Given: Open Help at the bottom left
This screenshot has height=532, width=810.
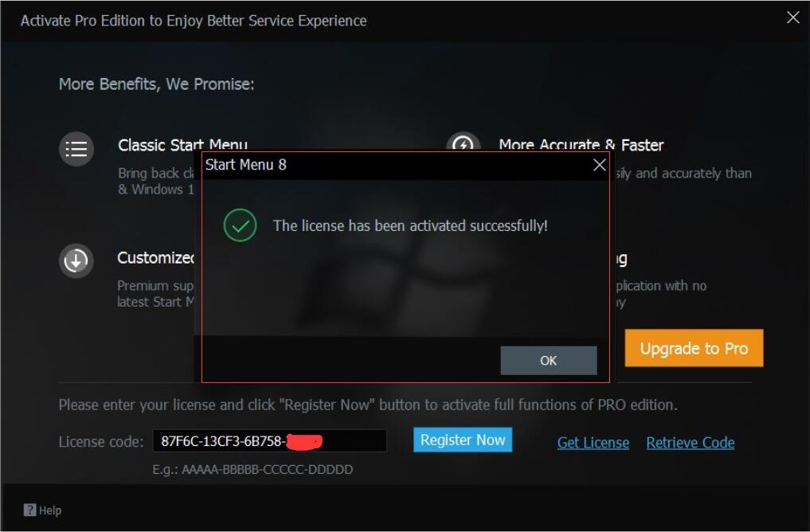Looking at the screenshot, I should (x=42, y=510).
